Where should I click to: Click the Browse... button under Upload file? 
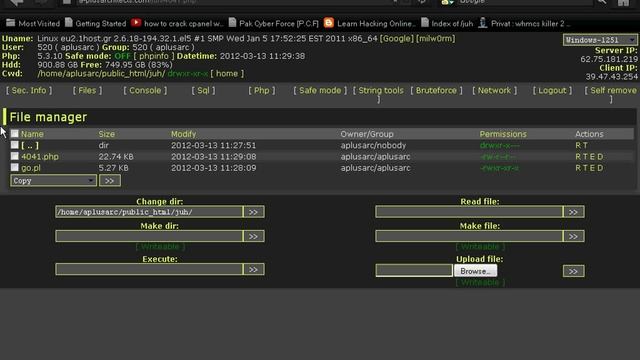[x=476, y=271]
